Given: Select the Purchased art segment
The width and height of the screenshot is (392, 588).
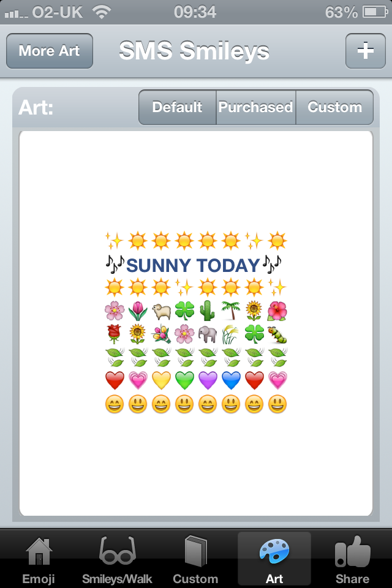Looking at the screenshot, I should 256,107.
